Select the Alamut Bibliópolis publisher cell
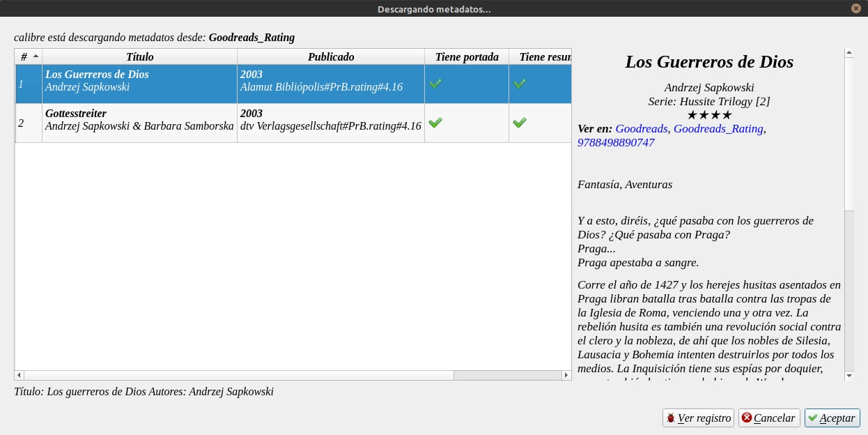This screenshot has width=868, height=435. (331, 84)
